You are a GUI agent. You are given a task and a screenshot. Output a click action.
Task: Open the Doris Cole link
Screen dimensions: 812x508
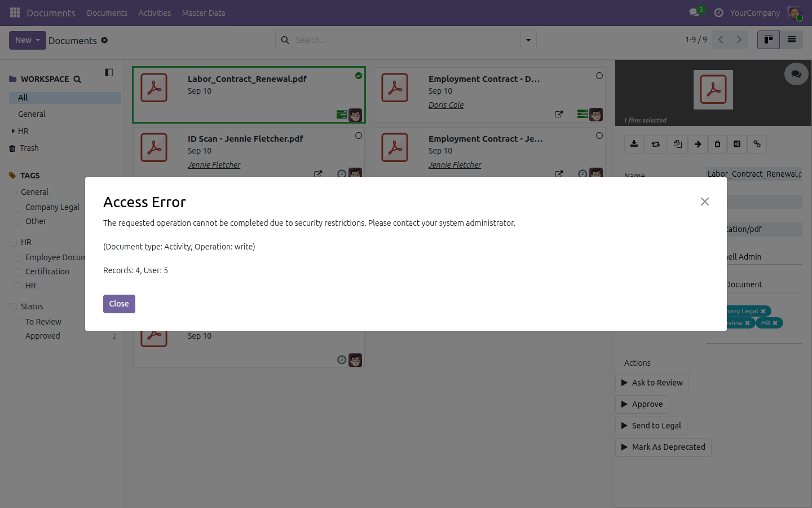tap(446, 105)
